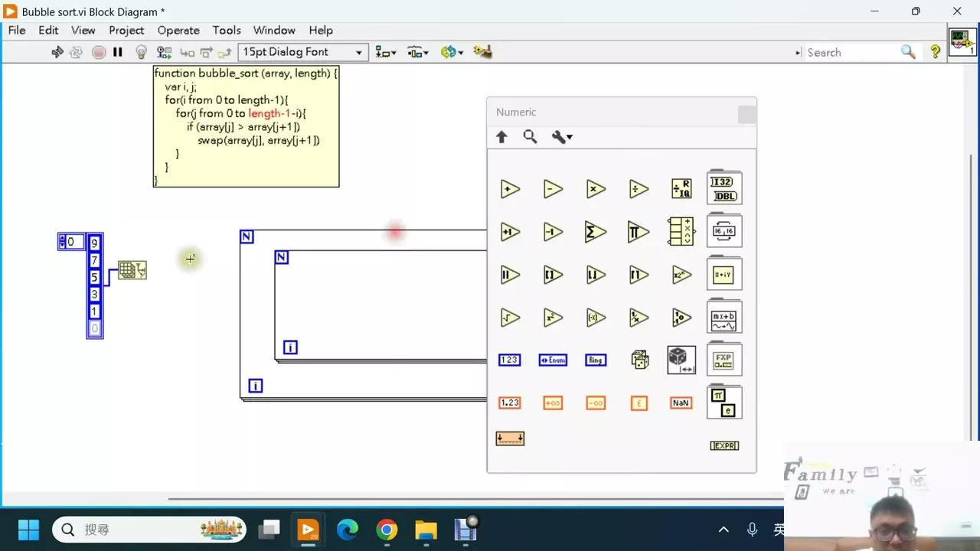Pick the Subtract function from the palette
Image resolution: width=980 pixels, height=551 pixels.
coord(553,189)
